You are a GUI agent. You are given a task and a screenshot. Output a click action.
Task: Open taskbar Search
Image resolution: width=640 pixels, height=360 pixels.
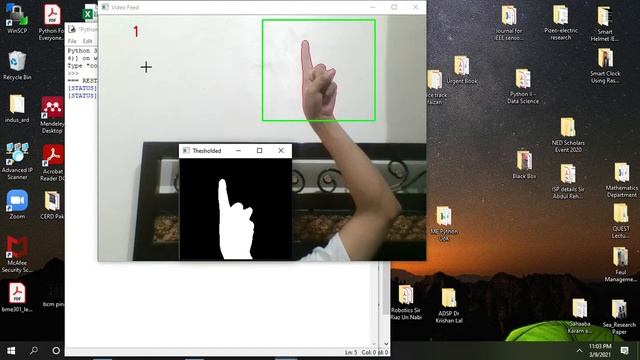pyautogui.click(x=34, y=351)
